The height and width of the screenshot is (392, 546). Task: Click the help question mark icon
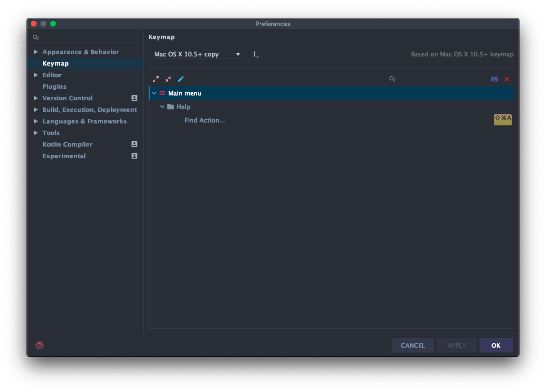[x=40, y=345]
